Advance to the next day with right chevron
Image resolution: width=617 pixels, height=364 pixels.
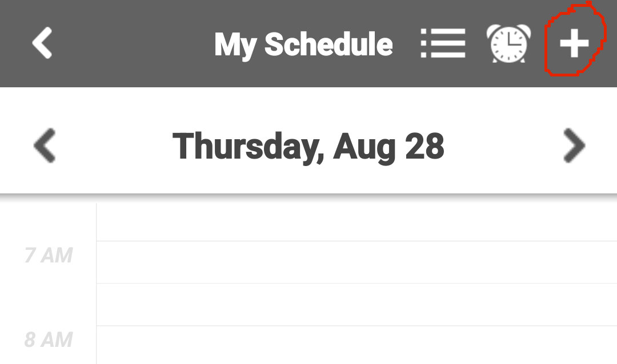[x=574, y=145]
